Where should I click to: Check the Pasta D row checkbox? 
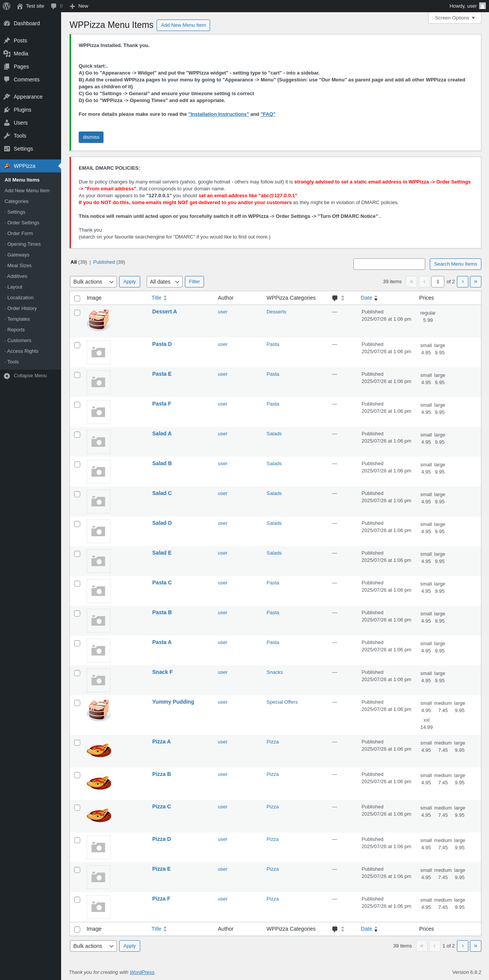pyautogui.click(x=77, y=345)
